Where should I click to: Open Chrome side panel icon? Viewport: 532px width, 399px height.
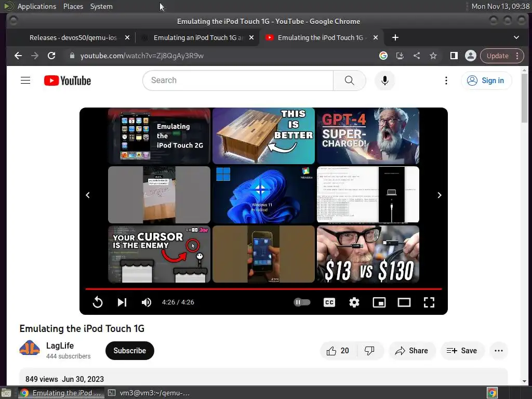coord(454,56)
